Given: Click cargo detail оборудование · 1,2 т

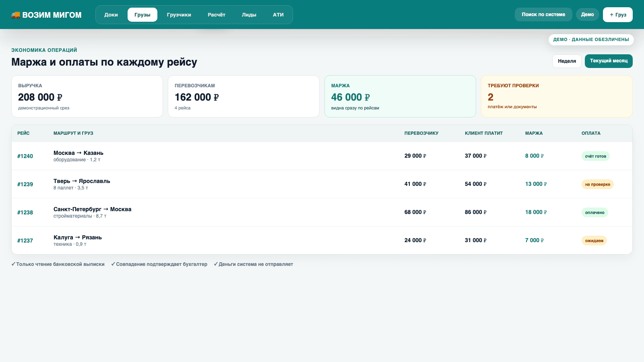Looking at the screenshot, I should (77, 160).
